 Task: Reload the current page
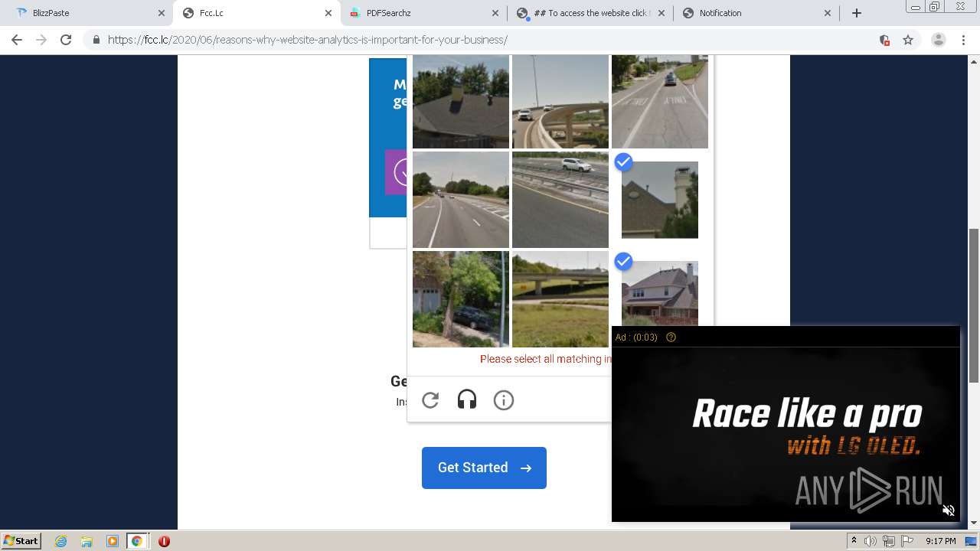66,40
